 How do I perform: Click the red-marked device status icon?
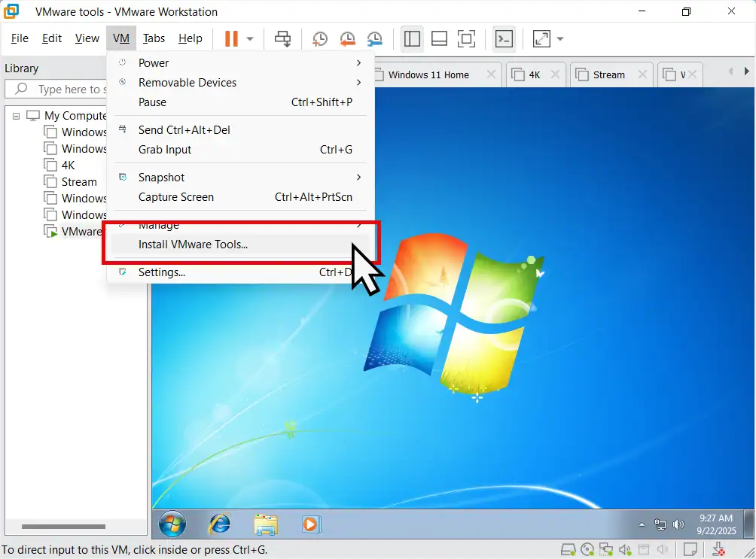coord(719,549)
